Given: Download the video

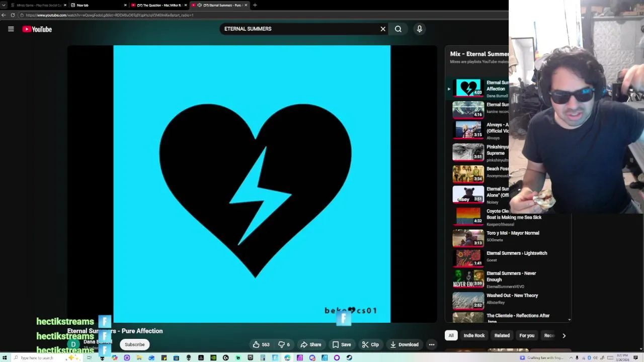Looking at the screenshot, I should pyautogui.click(x=404, y=344).
